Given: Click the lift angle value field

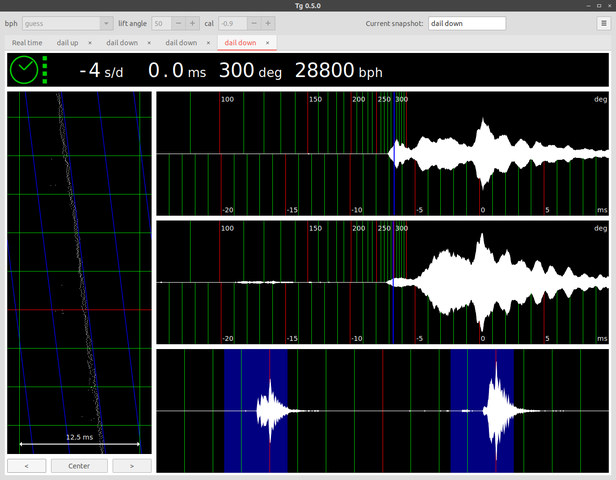Looking at the screenshot, I should click(161, 24).
